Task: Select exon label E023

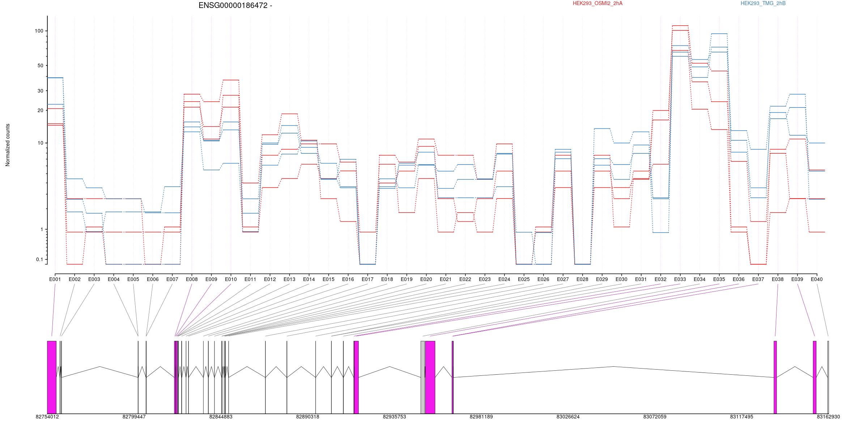Action: (485, 279)
